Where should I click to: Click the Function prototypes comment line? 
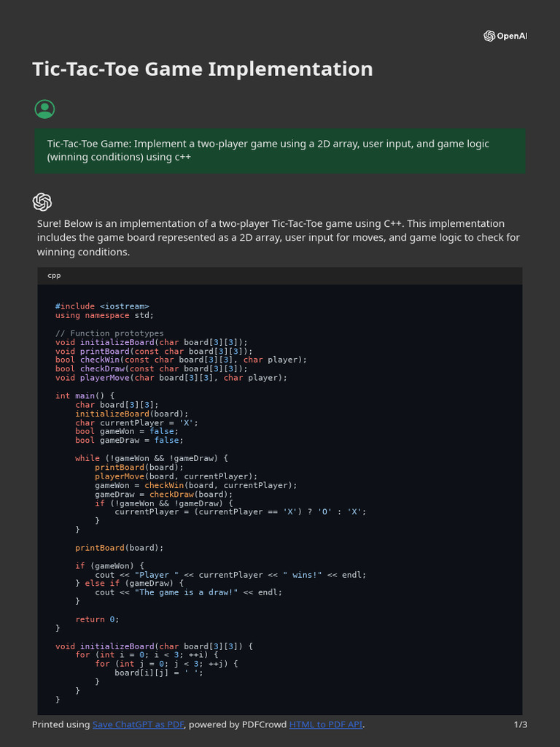[109, 333]
